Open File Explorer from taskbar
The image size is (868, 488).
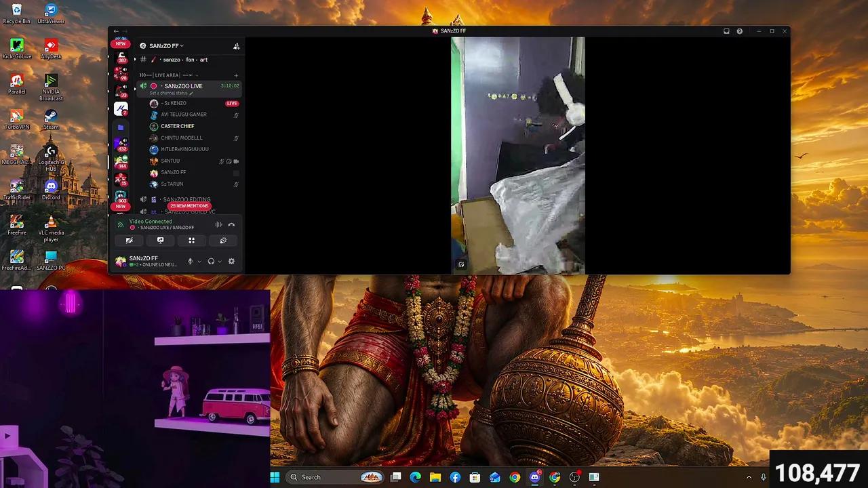tap(435, 477)
